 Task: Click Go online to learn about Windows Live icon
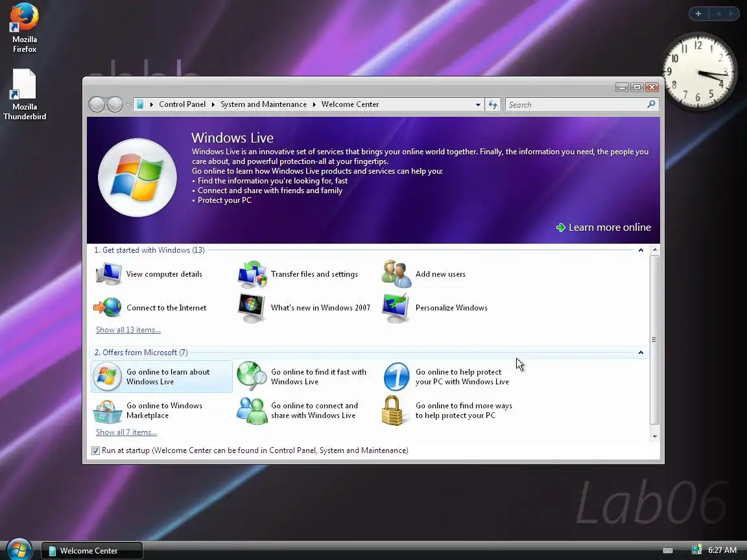click(x=107, y=377)
